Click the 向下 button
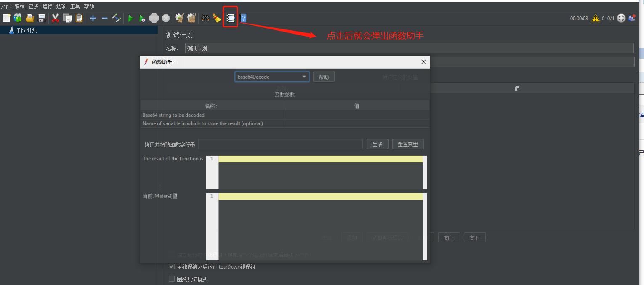Image resolution: width=644 pixels, height=285 pixels. pos(475,238)
